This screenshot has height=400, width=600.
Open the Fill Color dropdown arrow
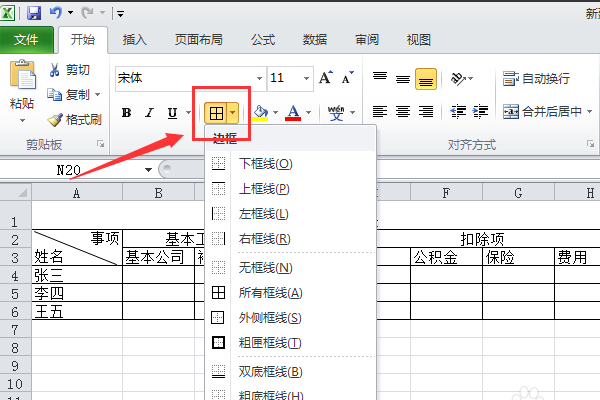276,113
